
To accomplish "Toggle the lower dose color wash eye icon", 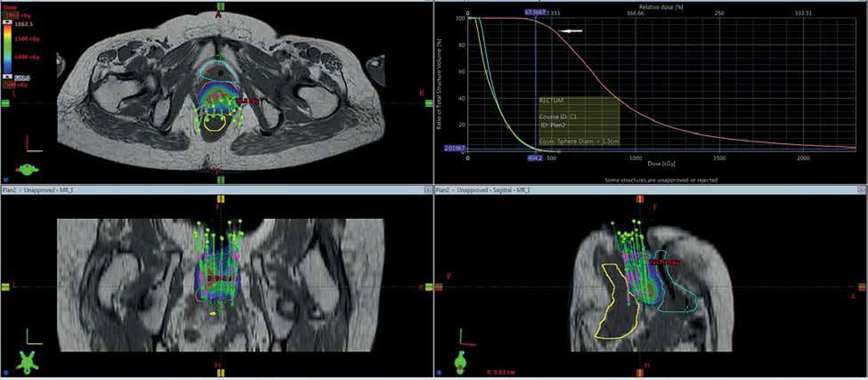I will click(x=7, y=77).
